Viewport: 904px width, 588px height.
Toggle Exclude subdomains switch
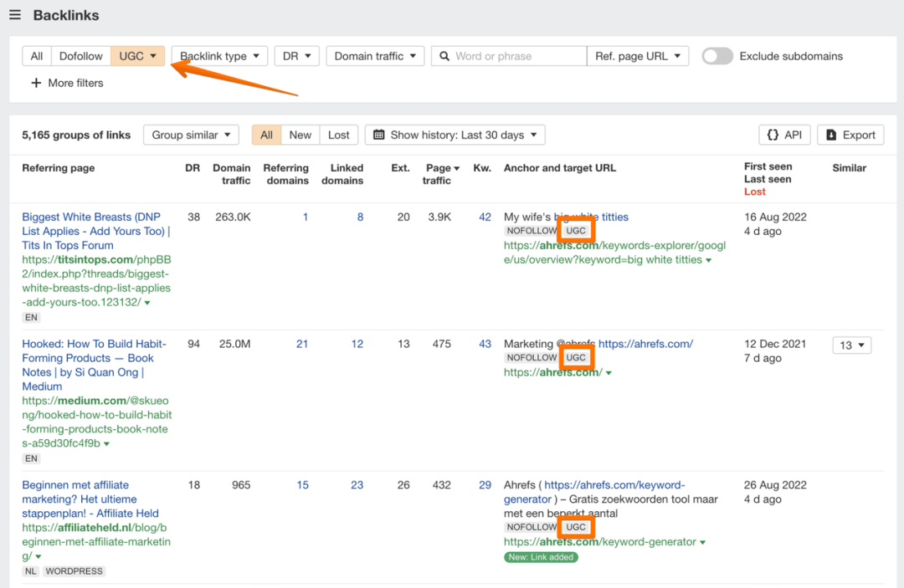717,56
